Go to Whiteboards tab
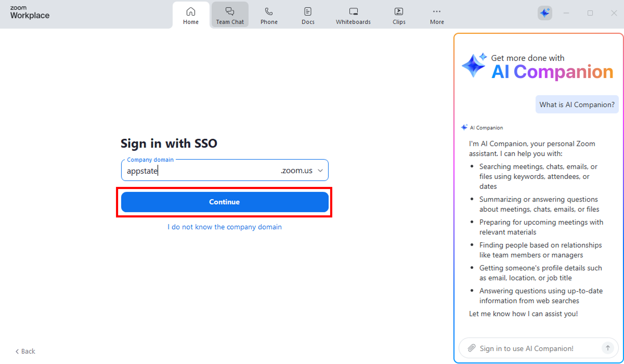The width and height of the screenshot is (624, 364). tap(353, 15)
